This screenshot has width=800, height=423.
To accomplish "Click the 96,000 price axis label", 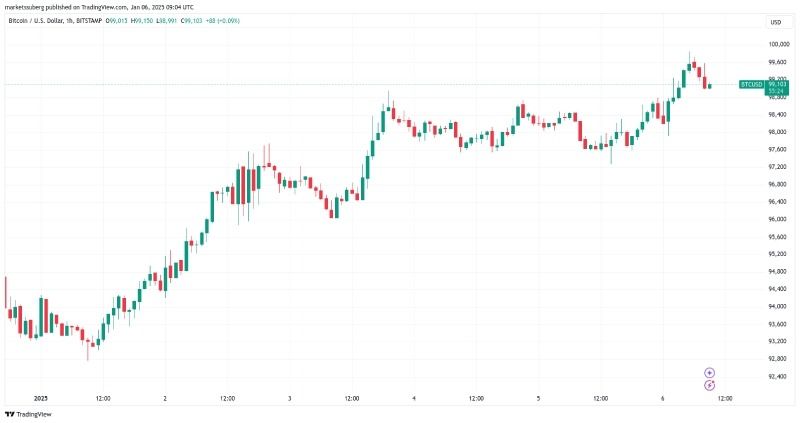I will 779,219.
